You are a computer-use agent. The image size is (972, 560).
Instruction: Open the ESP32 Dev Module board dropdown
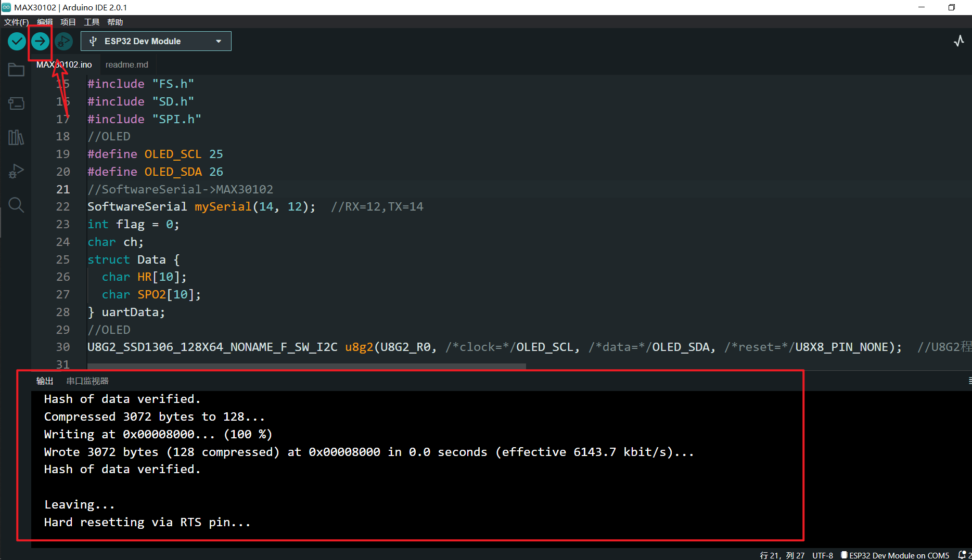156,41
